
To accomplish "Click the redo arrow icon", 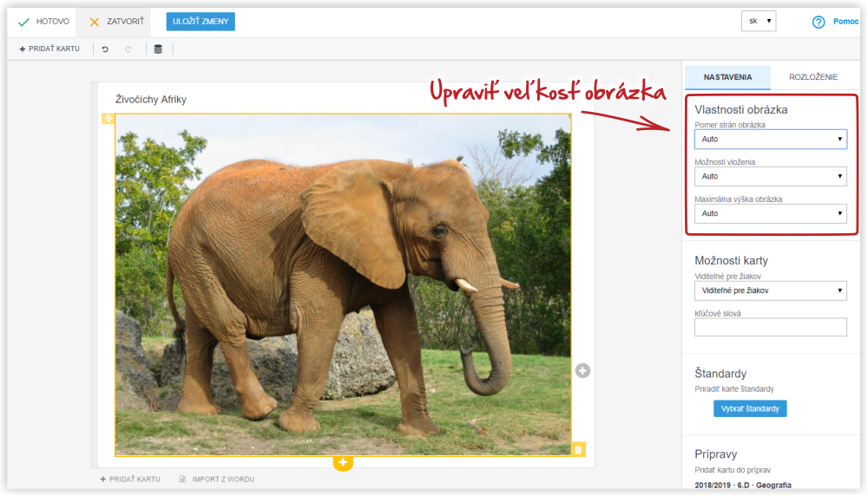I will 128,49.
